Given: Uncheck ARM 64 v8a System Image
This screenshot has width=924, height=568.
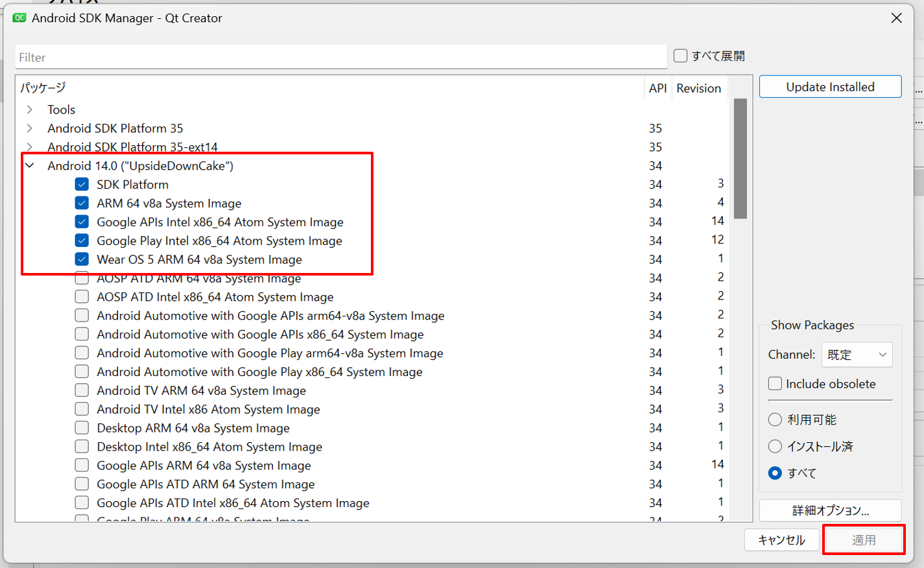Looking at the screenshot, I should pos(82,204).
